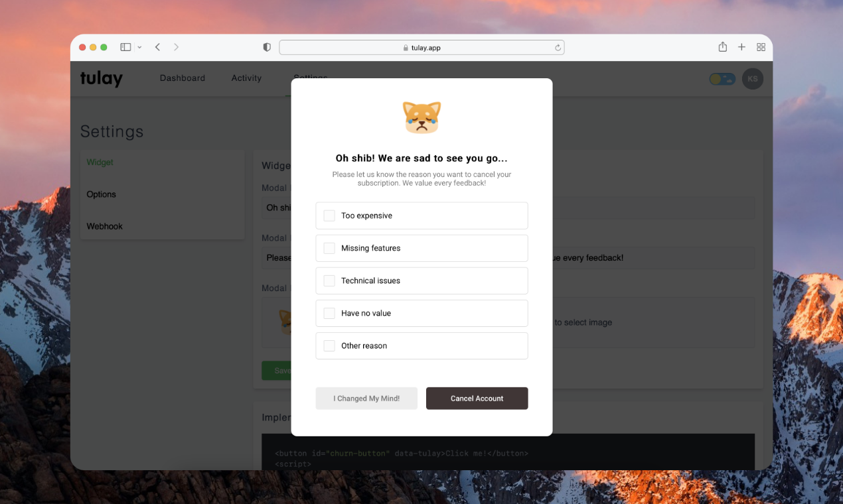
Task: Check the Too expensive checkbox
Action: pyautogui.click(x=329, y=216)
